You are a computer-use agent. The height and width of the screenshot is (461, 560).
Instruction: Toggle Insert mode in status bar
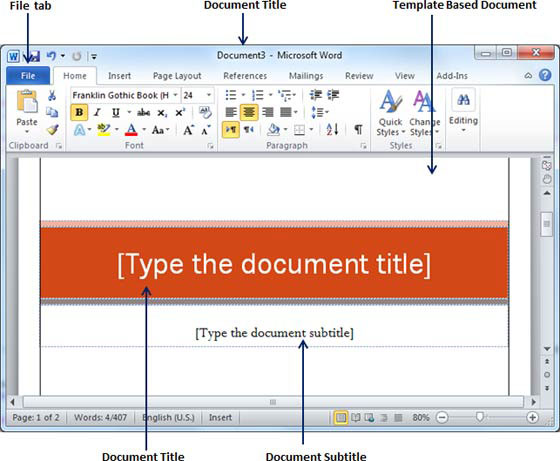(220, 417)
